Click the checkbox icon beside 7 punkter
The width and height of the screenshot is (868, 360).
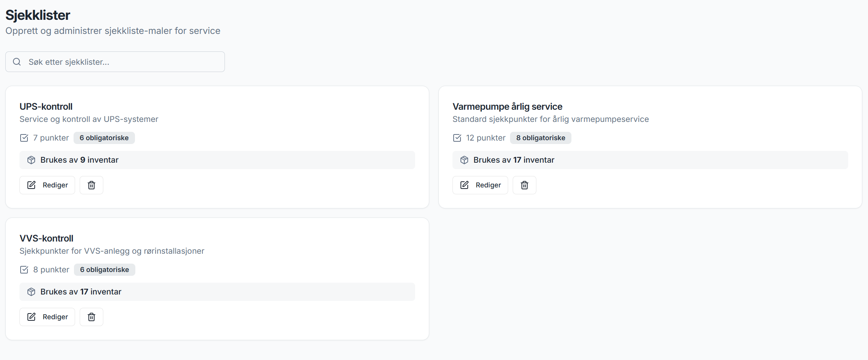click(x=24, y=138)
